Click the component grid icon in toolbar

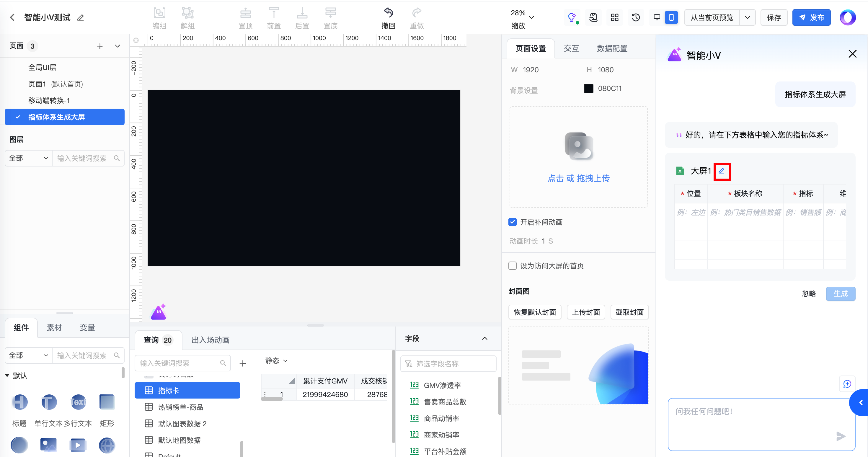click(614, 17)
